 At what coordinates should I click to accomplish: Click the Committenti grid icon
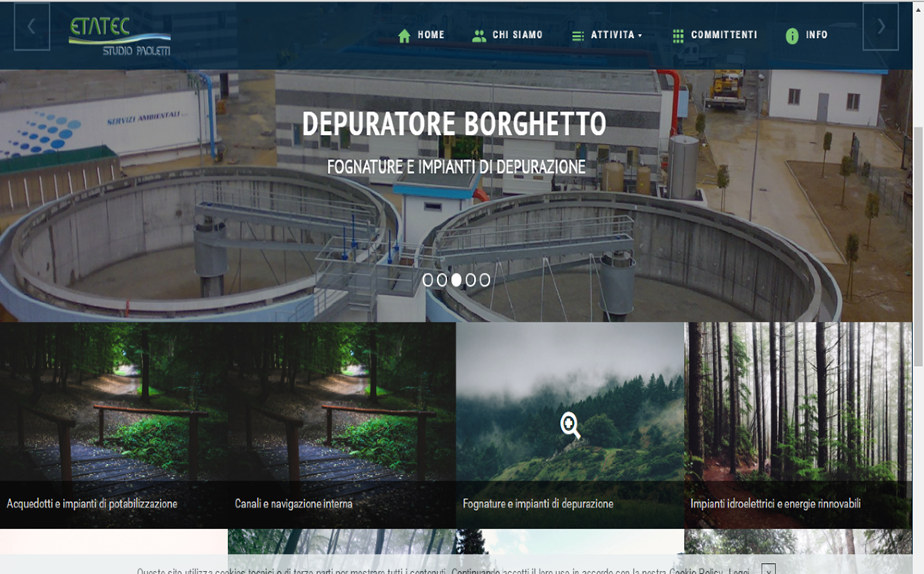(x=678, y=36)
